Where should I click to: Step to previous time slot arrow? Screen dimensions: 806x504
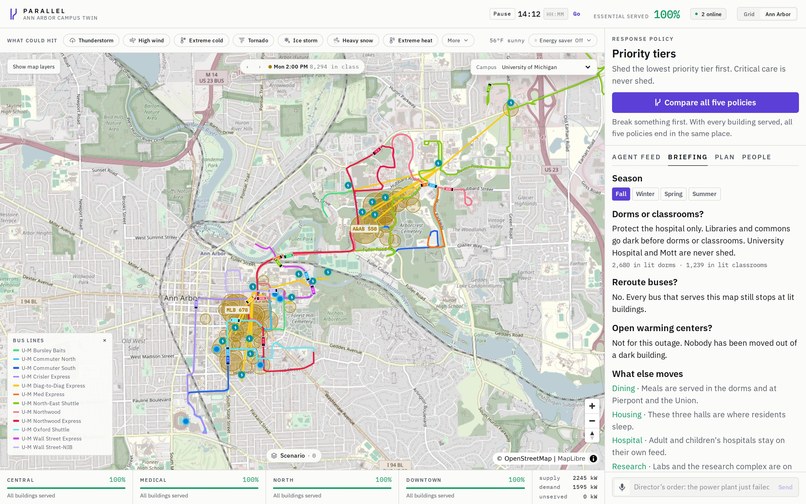click(x=247, y=67)
